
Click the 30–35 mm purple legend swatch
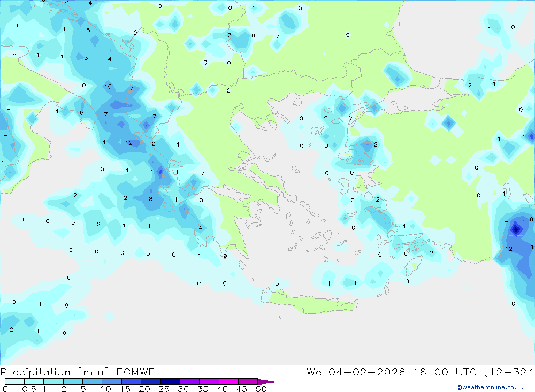tap(189, 381)
